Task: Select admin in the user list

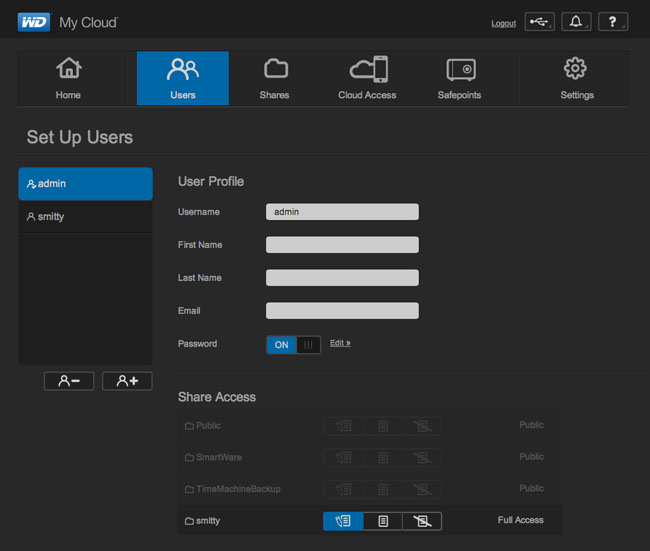Action: tap(85, 184)
